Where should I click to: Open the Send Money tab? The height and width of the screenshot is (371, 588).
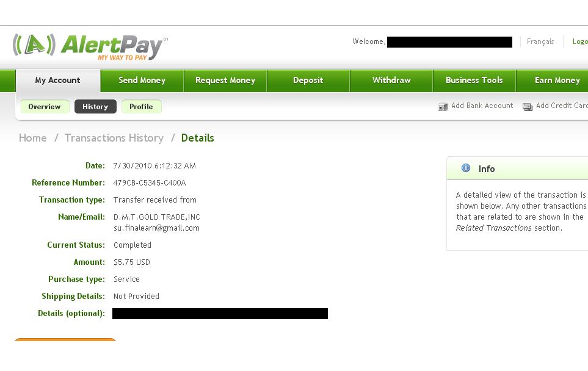pos(142,80)
